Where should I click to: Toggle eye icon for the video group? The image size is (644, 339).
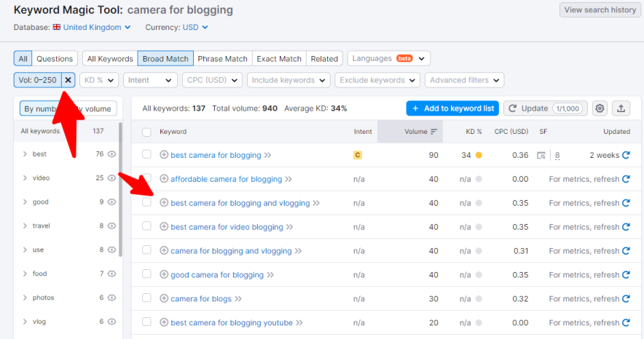(x=112, y=178)
